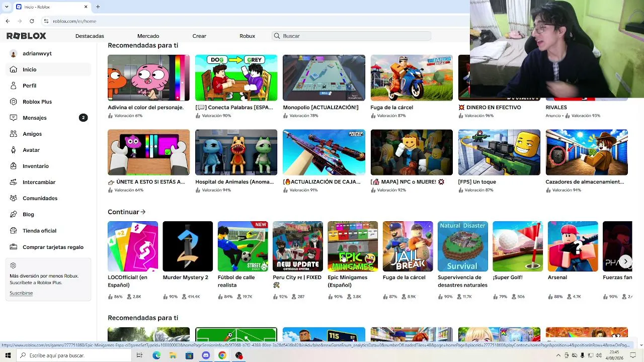This screenshot has width=644, height=362.
Task: Launch Microsoft Edge from the taskbar
Action: [156, 355]
